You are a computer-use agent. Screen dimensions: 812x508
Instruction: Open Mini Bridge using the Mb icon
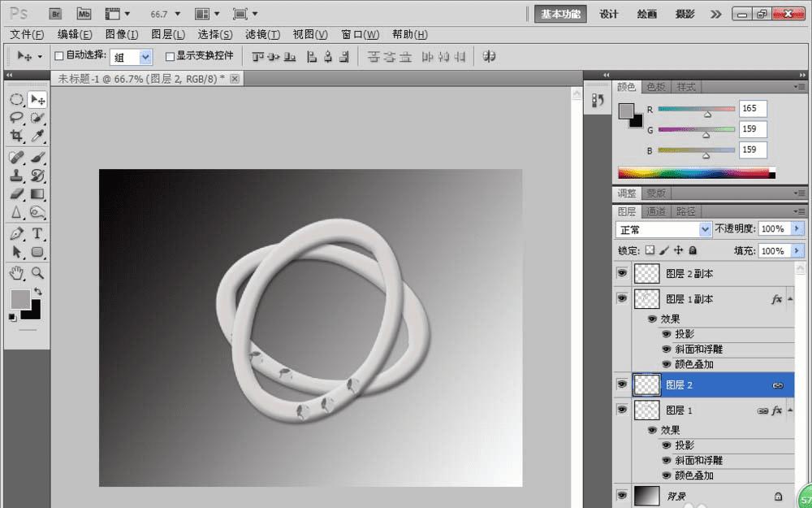84,14
